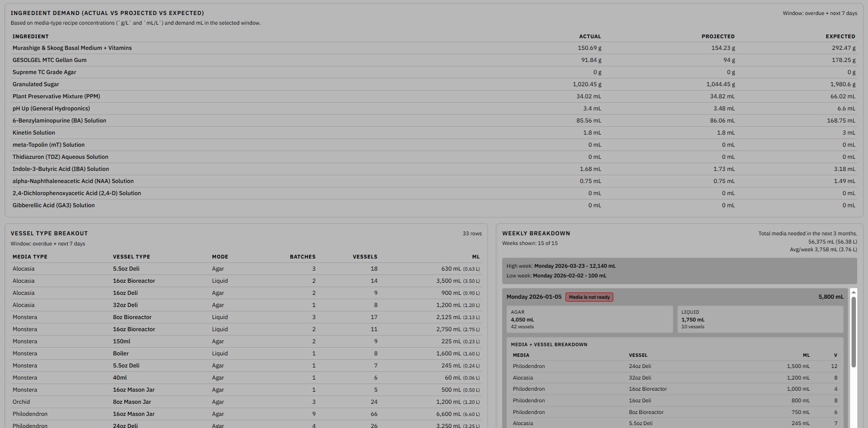Select 6-Benzylaminopurine (BA) Solution row
Image resolution: width=868 pixels, height=428 pixels.
click(x=434, y=121)
